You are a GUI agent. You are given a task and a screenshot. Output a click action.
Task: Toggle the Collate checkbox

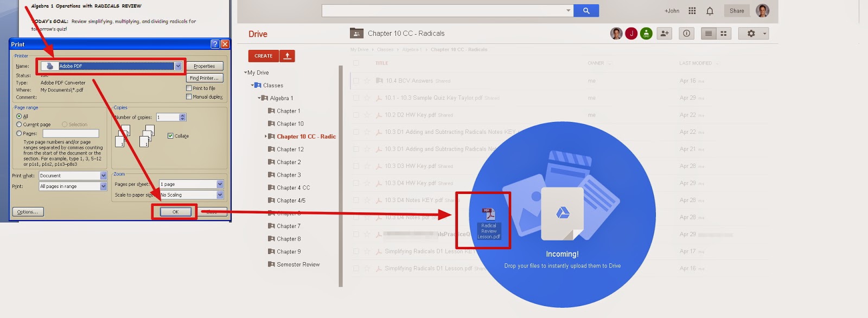[170, 136]
